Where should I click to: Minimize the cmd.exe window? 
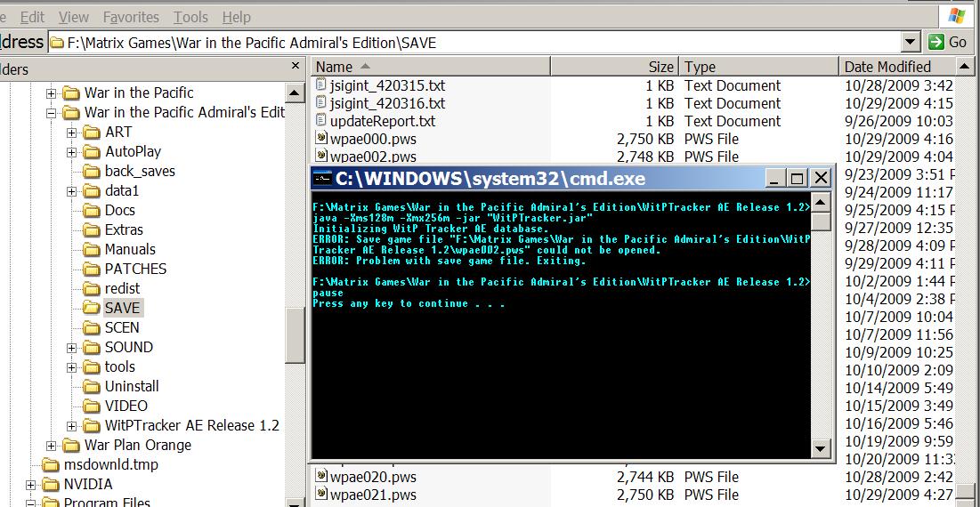[x=775, y=179]
